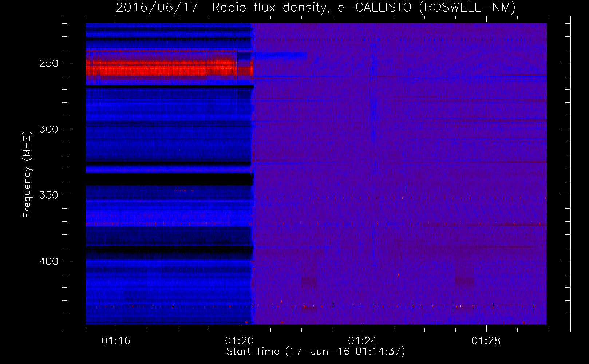
Task: Select the 300 frequency axis label
Action: tap(49, 129)
